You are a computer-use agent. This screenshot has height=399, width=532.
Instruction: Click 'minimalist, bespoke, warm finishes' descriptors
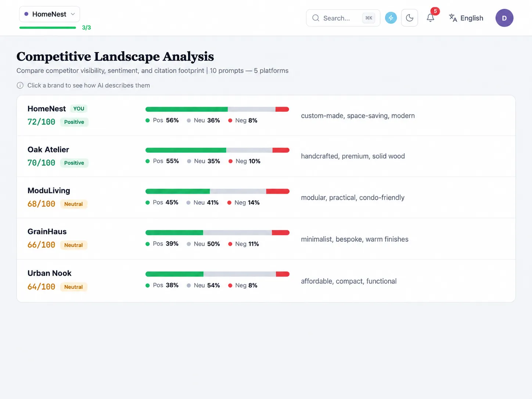coord(355,239)
